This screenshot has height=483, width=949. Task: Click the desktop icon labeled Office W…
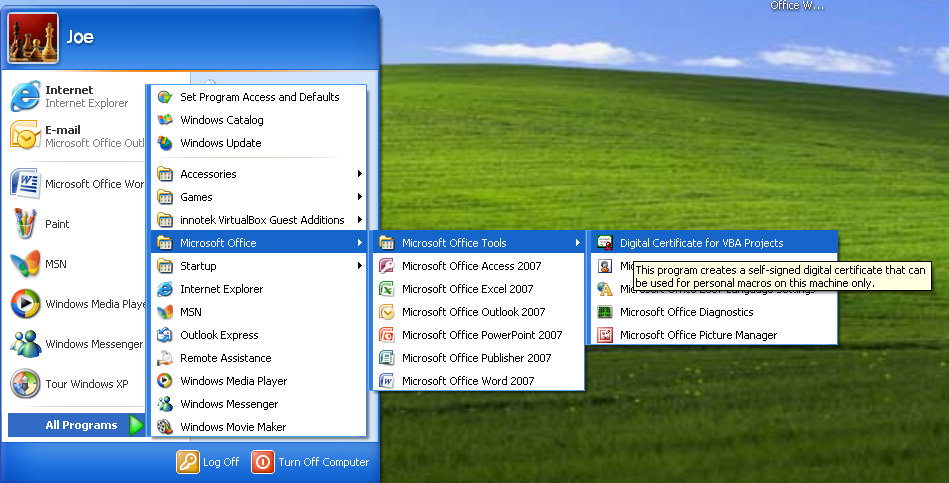pyautogui.click(x=796, y=5)
